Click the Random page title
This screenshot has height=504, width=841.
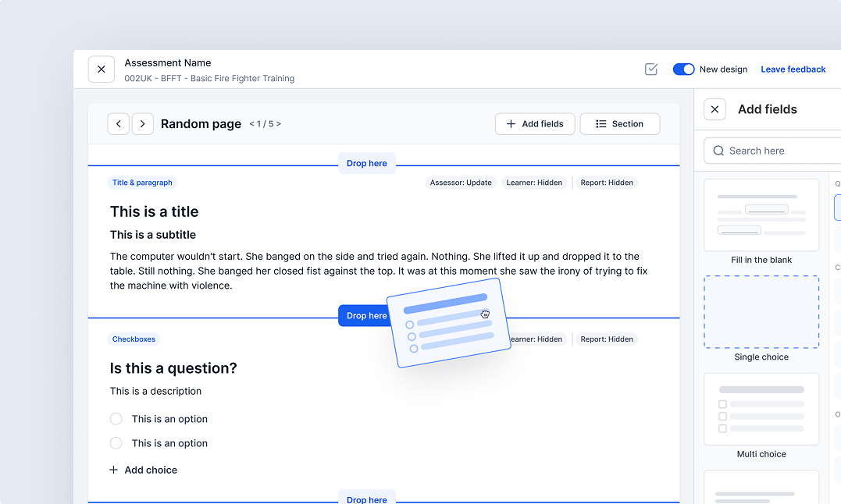pos(201,124)
